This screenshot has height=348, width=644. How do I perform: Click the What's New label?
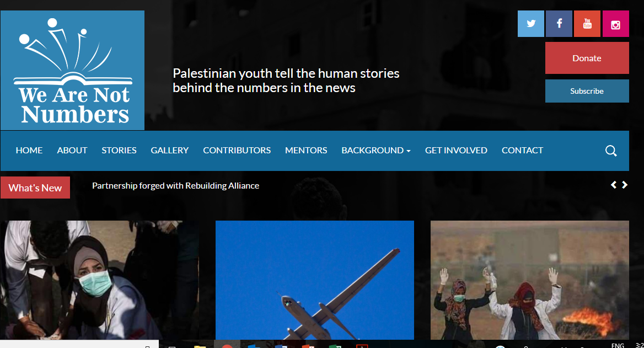pyautogui.click(x=35, y=188)
